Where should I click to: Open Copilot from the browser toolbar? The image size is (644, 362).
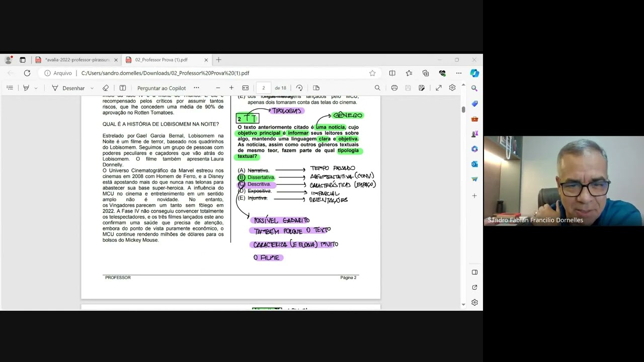474,73
